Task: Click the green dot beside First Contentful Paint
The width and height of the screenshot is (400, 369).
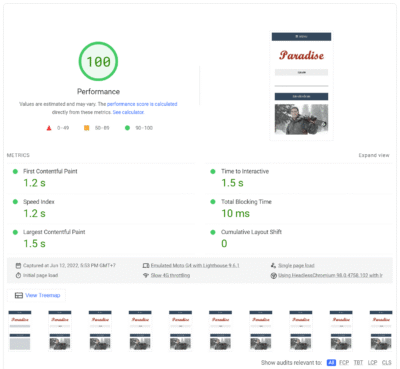Action: [x=15, y=171]
